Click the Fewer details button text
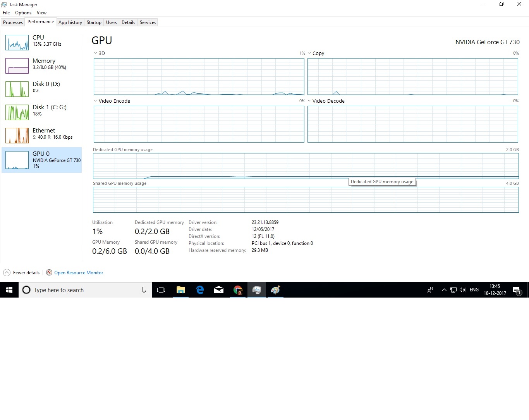Image resolution: width=529 pixels, height=420 pixels. (x=26, y=273)
